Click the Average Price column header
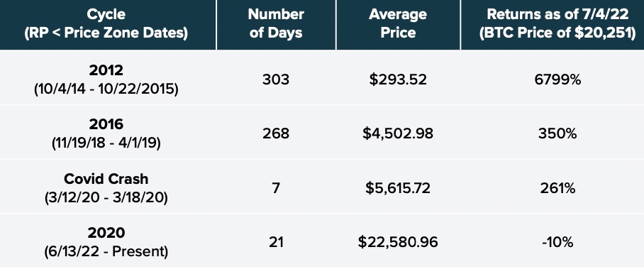The width and height of the screenshot is (644, 274). [398, 24]
